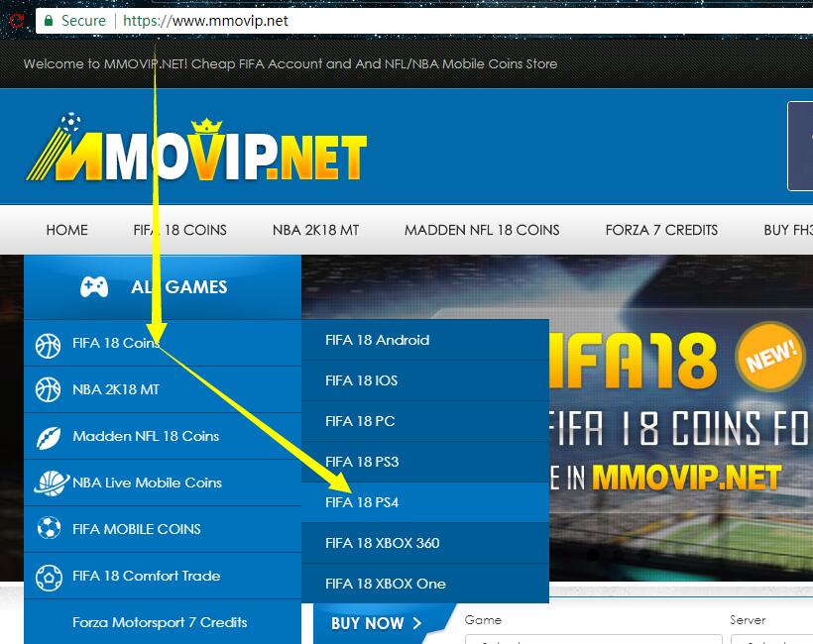Open the HOME nav item
Viewport: 813px width, 644px height.
pos(66,230)
